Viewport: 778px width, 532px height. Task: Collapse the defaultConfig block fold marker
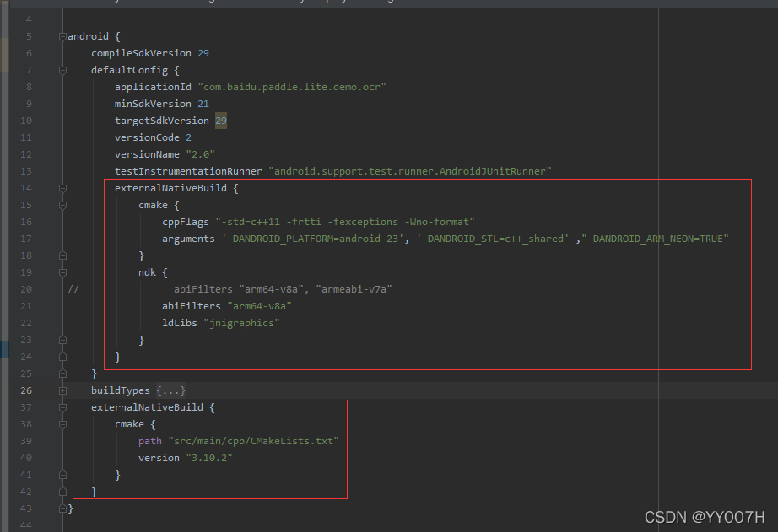(62, 70)
